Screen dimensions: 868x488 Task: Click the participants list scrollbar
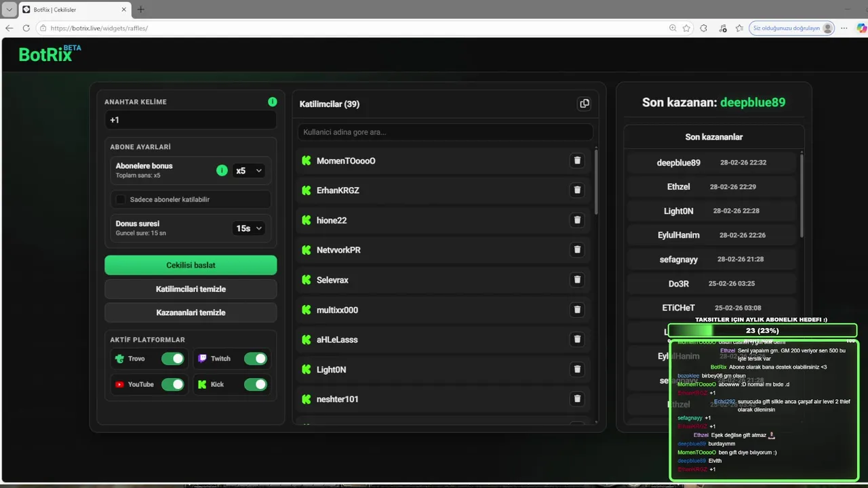(x=596, y=182)
